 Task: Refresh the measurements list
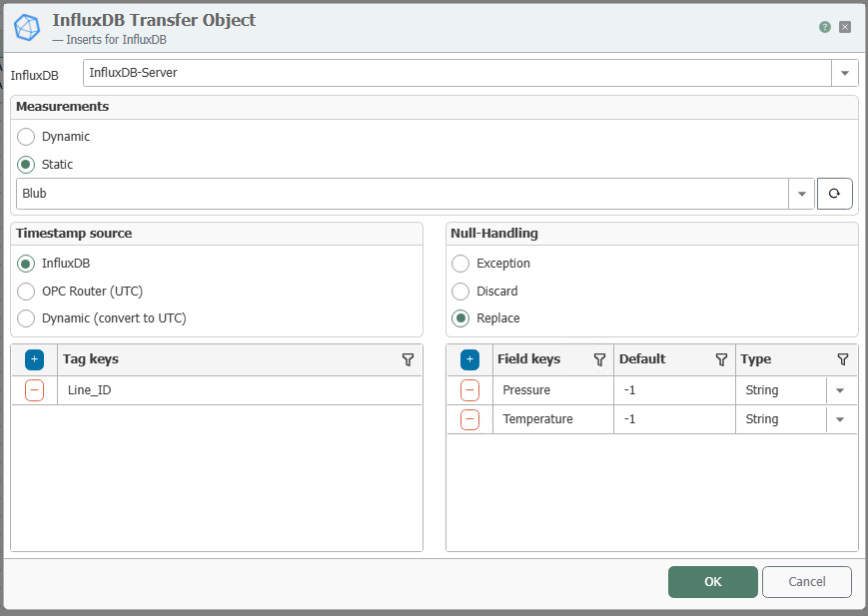(834, 193)
